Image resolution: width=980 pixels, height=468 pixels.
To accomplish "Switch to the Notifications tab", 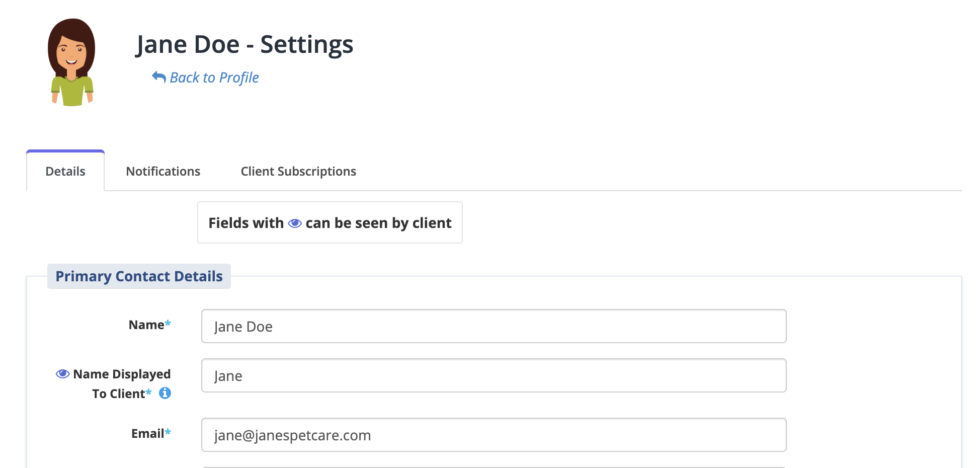I will coord(163,172).
